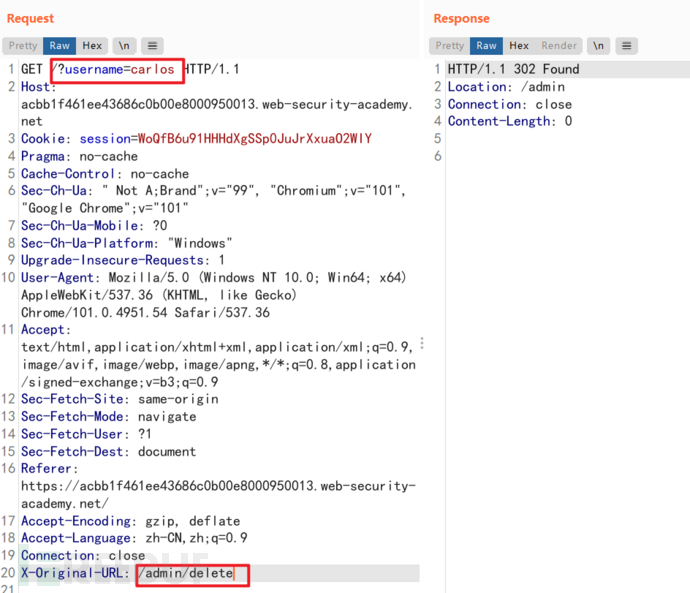This screenshot has height=593, width=690.
Task: Click the three-dot divider handle between panels
Action: (x=422, y=344)
